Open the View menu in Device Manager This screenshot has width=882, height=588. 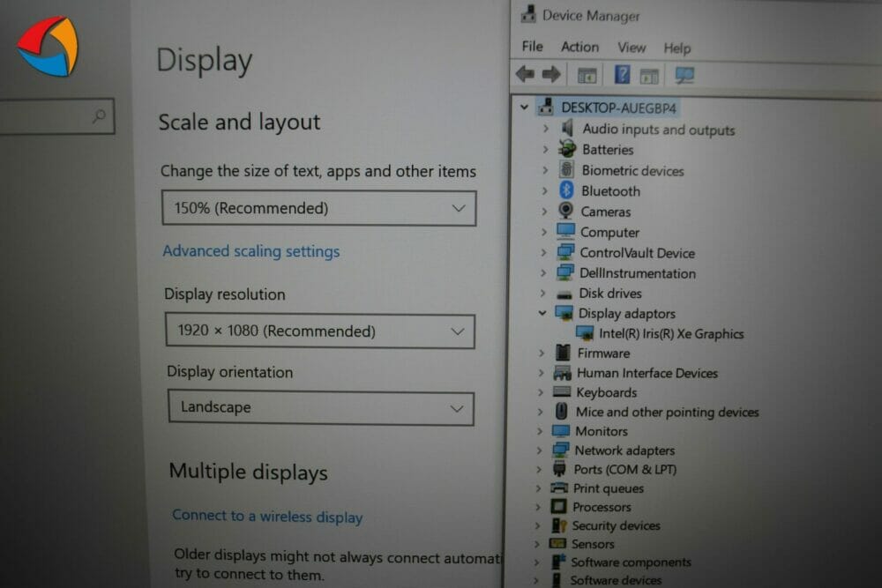(632, 48)
